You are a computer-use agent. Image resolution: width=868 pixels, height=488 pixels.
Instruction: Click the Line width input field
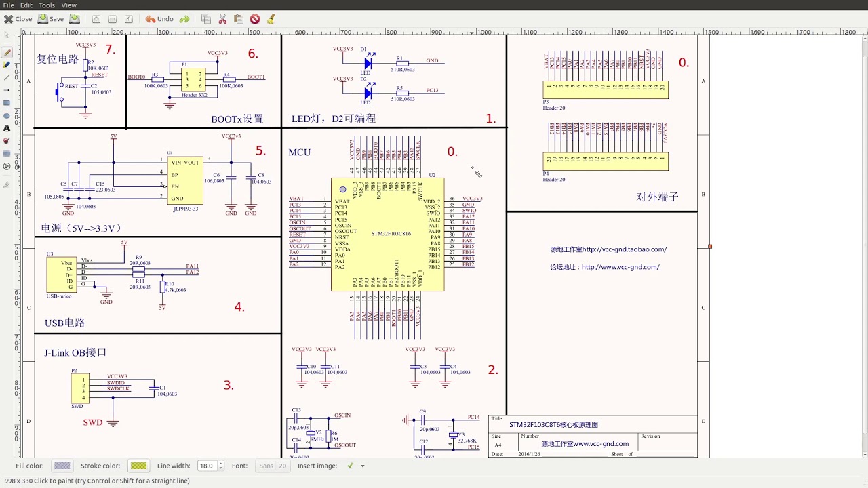point(206,466)
